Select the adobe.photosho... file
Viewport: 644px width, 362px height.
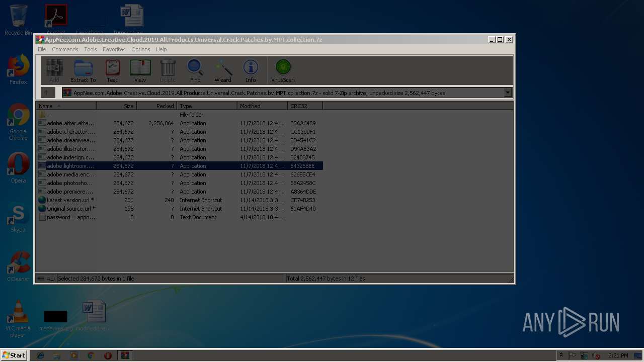180,183
